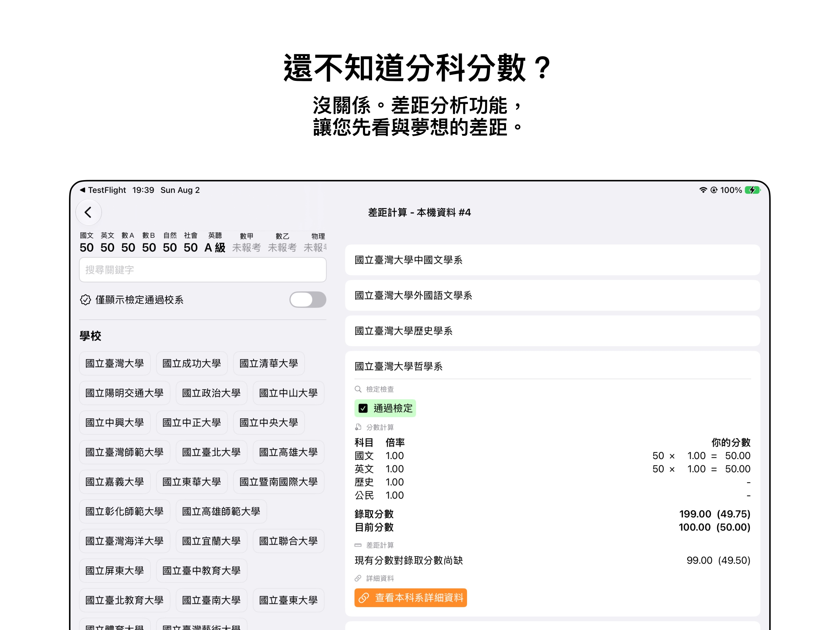Tap the 錄取分數 value 199.00 (49.75)
Screen dimensions: 840x630
715,514
